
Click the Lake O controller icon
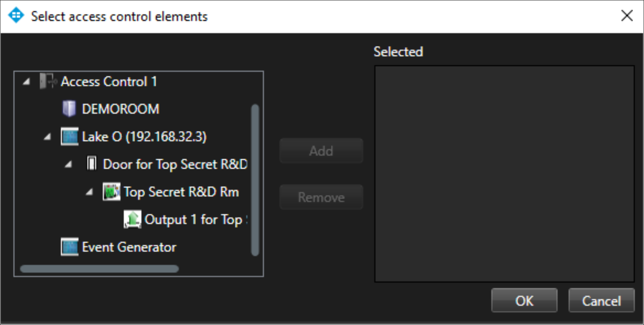tap(69, 137)
